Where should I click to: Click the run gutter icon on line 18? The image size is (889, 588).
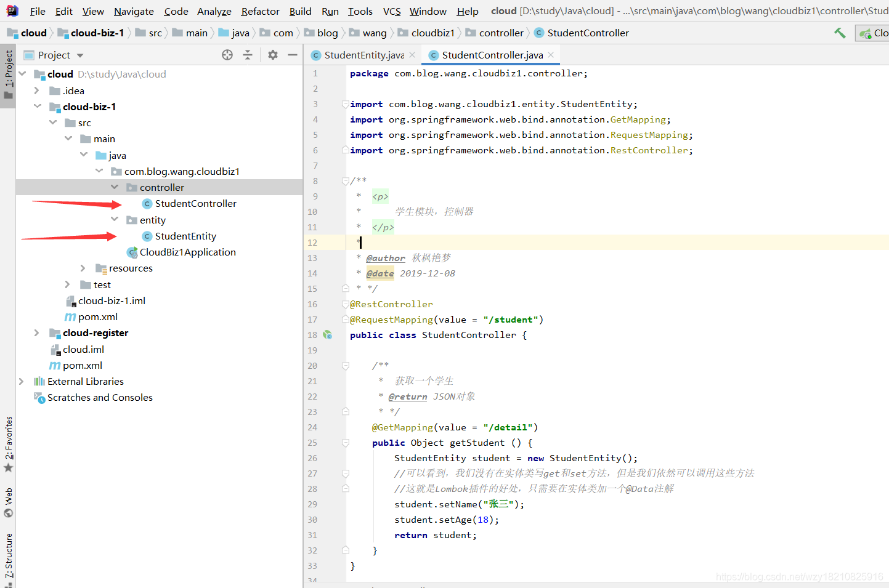(328, 335)
